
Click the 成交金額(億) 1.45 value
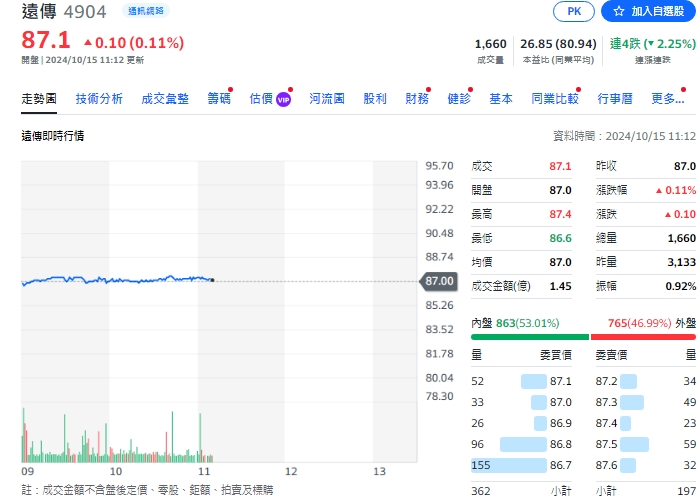(x=560, y=287)
